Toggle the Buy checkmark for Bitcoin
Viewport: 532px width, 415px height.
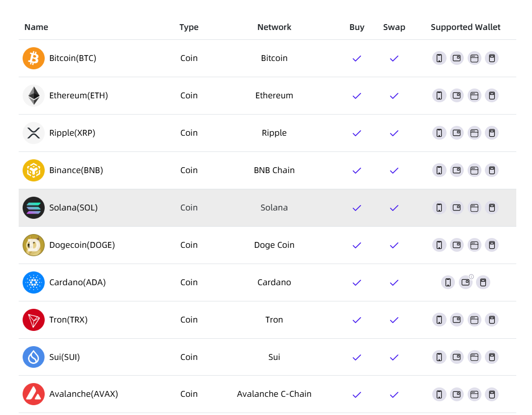(357, 58)
